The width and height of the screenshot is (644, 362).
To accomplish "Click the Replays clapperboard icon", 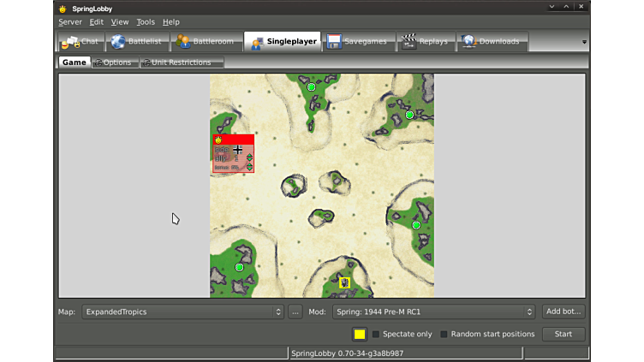I will click(x=409, y=42).
